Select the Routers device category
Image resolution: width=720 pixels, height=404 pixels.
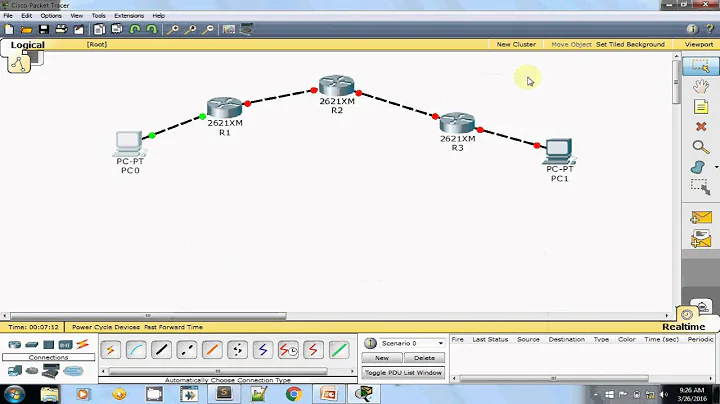tap(15, 344)
